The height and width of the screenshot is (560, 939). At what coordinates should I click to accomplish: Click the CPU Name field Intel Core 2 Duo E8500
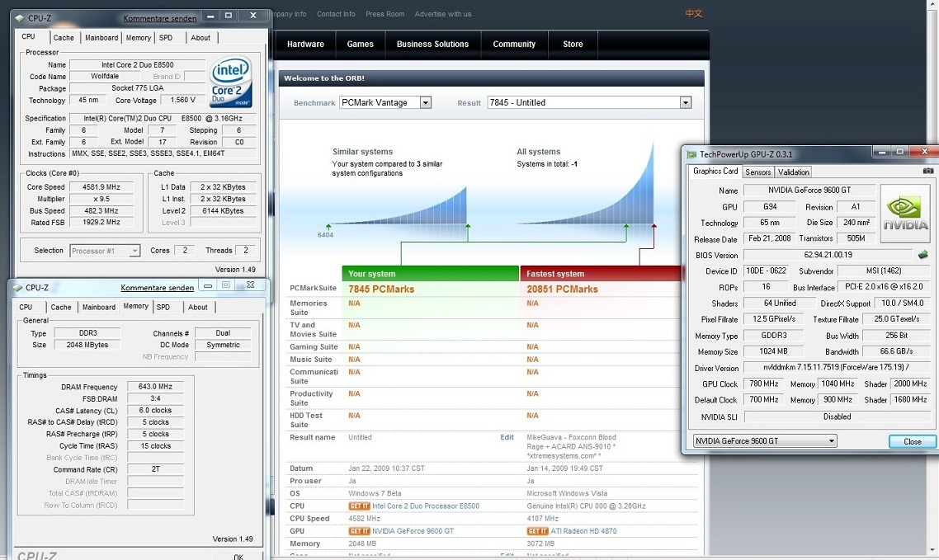(137, 64)
